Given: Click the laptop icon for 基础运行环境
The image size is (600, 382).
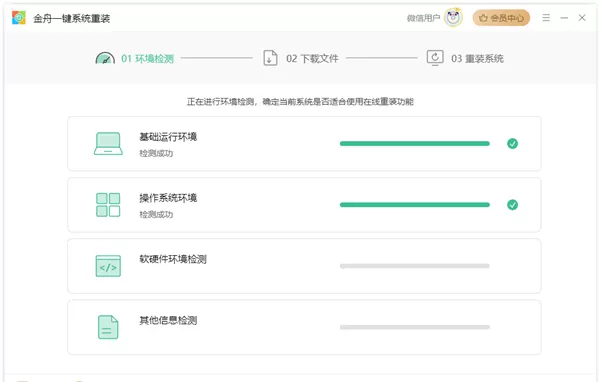Looking at the screenshot, I should 108,144.
